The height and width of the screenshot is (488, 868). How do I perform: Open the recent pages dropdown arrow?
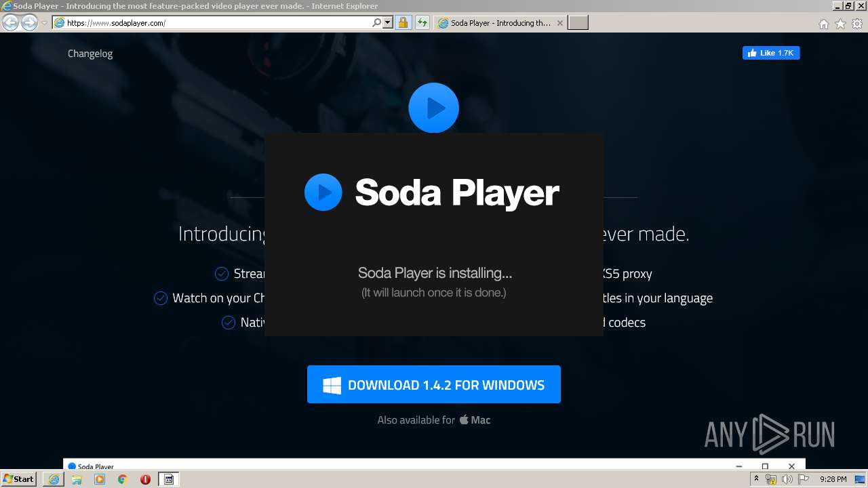44,23
